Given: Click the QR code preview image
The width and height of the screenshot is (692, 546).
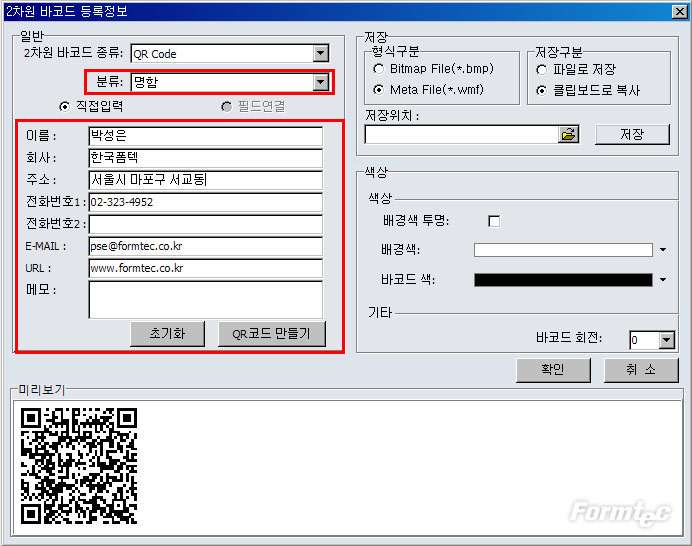Looking at the screenshot, I should (79, 466).
